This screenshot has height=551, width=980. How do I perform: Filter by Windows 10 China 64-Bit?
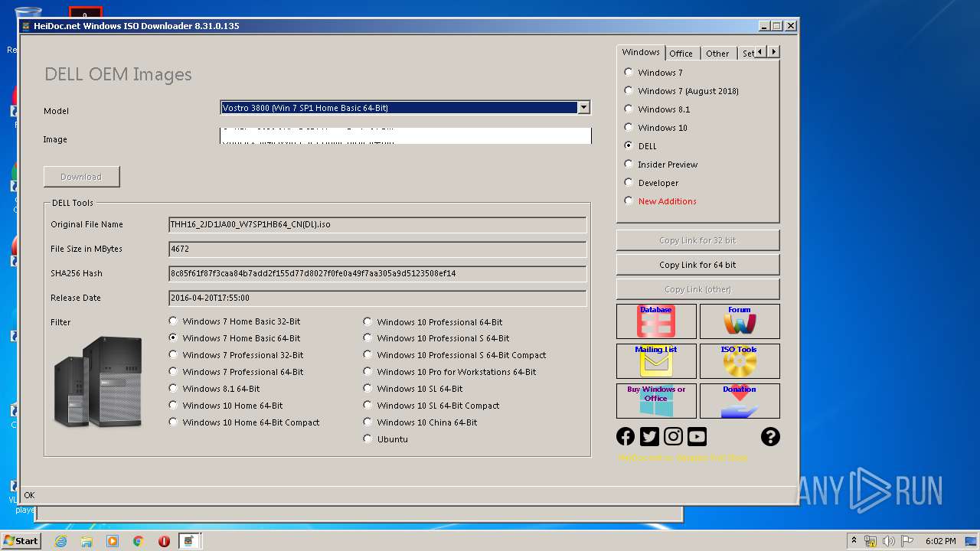[x=420, y=422]
